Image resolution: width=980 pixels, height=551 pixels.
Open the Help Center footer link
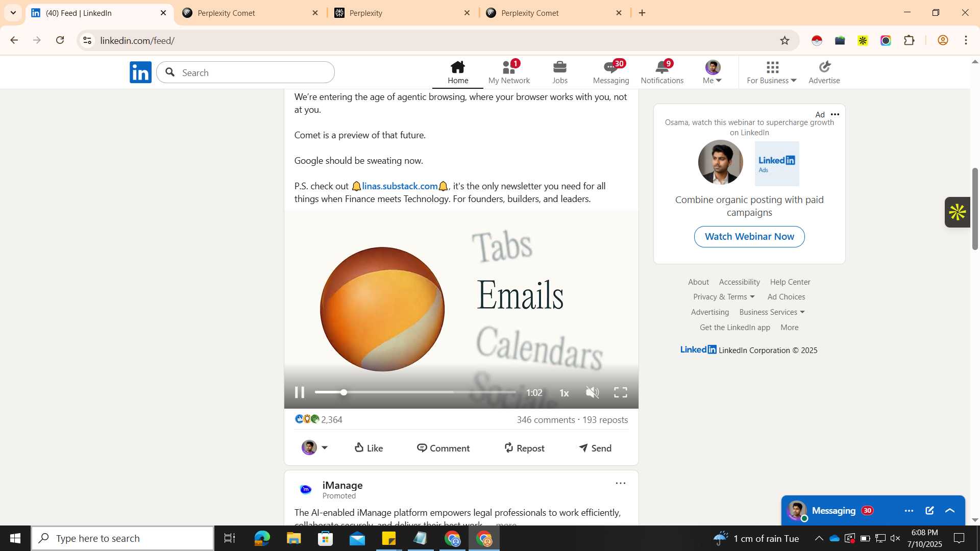tap(790, 282)
